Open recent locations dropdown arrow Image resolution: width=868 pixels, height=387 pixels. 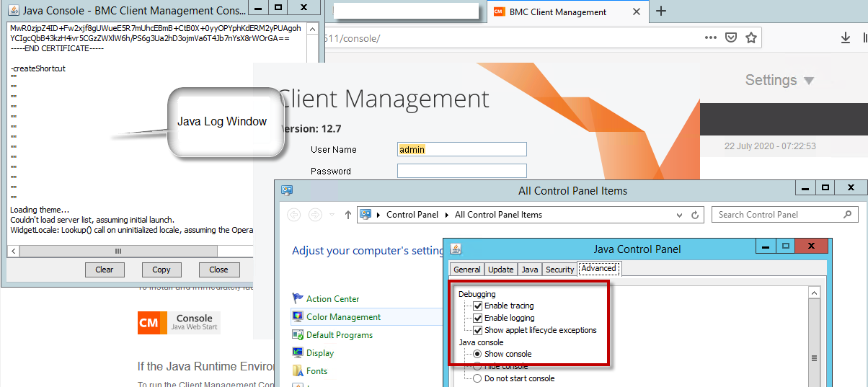[332, 215]
